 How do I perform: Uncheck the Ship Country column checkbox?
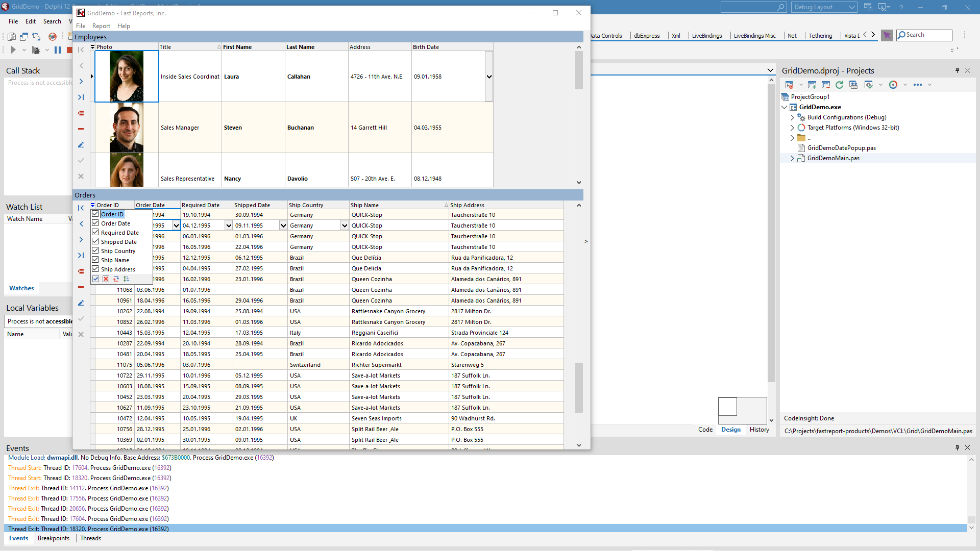tap(95, 251)
